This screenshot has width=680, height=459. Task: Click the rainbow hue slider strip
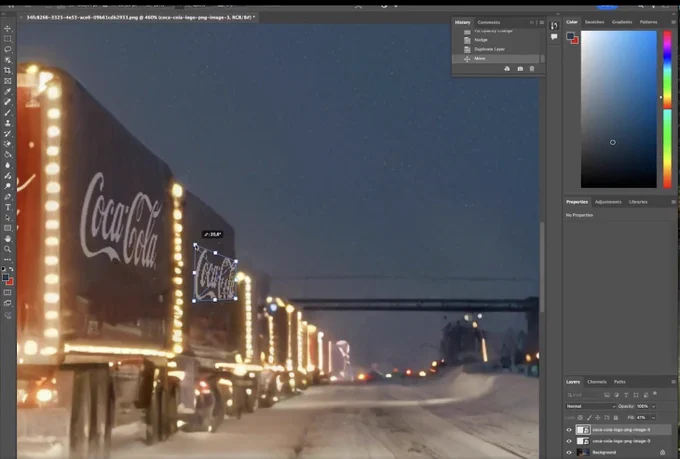coord(667,109)
